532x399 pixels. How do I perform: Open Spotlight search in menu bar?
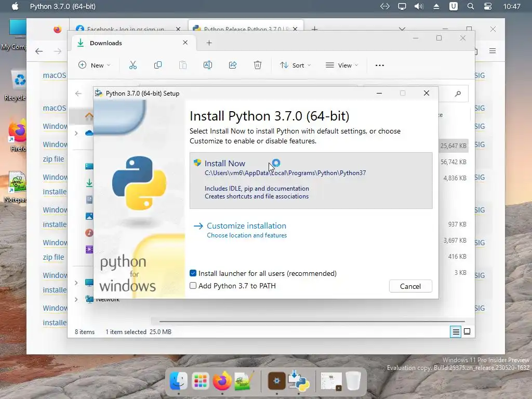point(470,6)
